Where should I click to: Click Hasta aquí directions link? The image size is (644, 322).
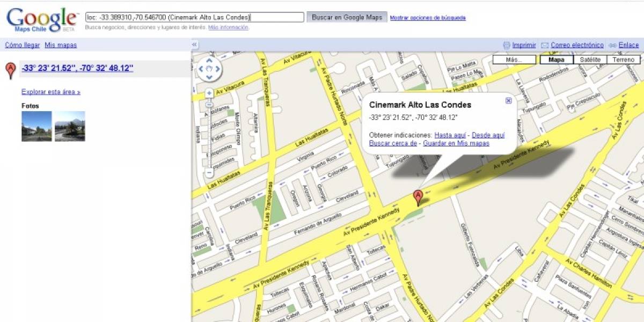click(450, 135)
